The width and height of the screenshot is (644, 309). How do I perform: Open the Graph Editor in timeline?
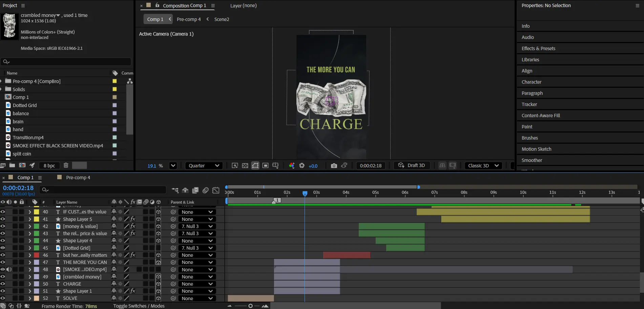tap(216, 190)
